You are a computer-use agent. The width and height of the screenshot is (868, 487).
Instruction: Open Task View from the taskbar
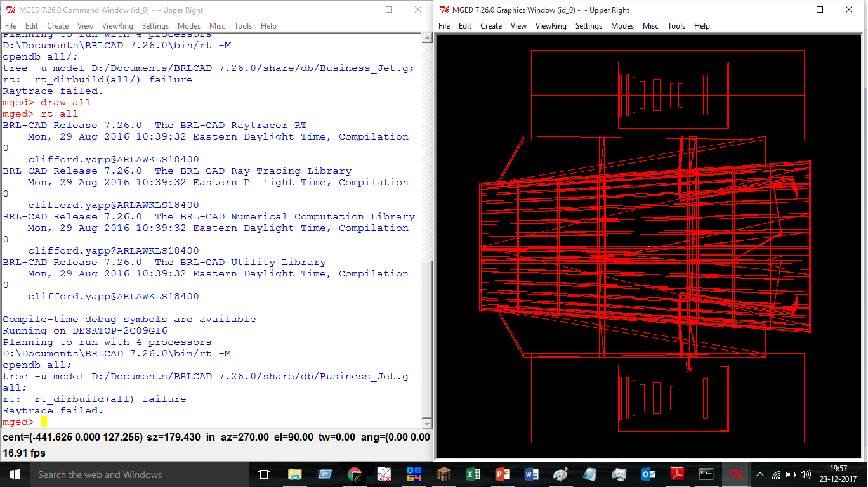(x=264, y=474)
